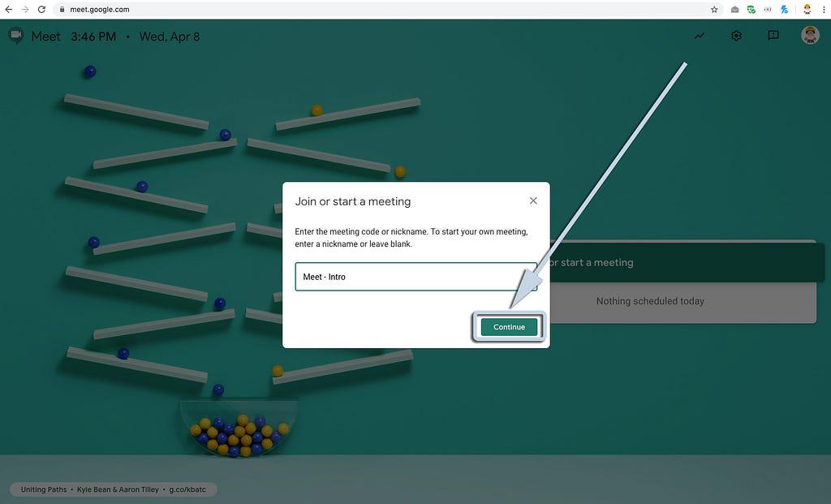Open the g.co/kbatc wallpaper credit link
This screenshot has width=831, height=504.
[189, 490]
